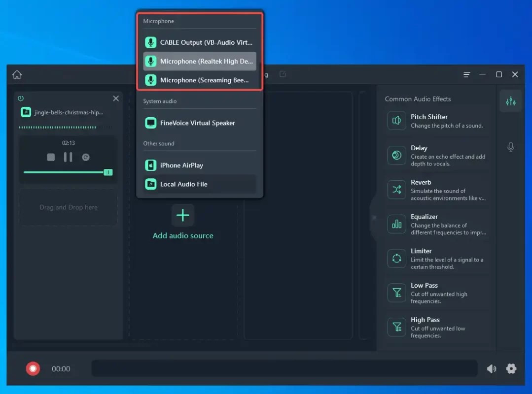Click the 02:13 track time
The image size is (532, 394).
tap(68, 143)
